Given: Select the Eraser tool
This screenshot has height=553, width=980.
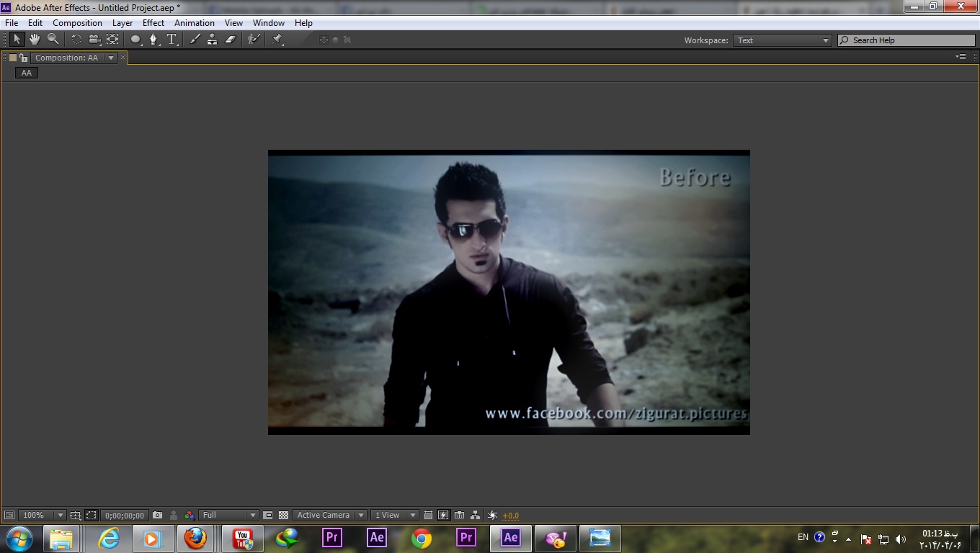Looking at the screenshot, I should (x=230, y=40).
